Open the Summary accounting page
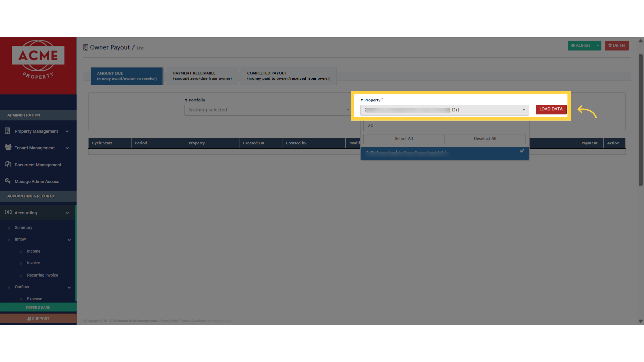 pyautogui.click(x=23, y=227)
